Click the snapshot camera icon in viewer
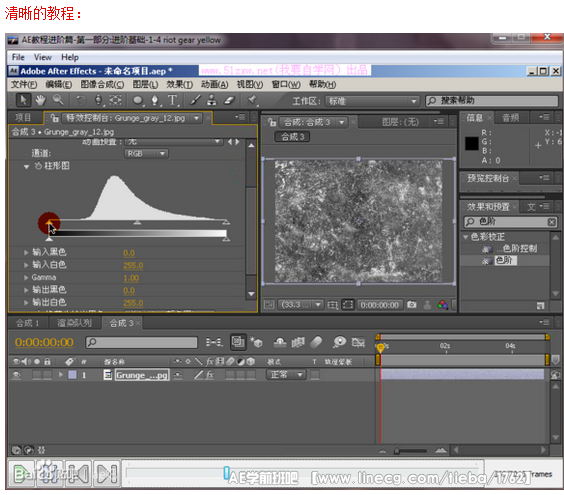564x495 pixels. point(412,305)
